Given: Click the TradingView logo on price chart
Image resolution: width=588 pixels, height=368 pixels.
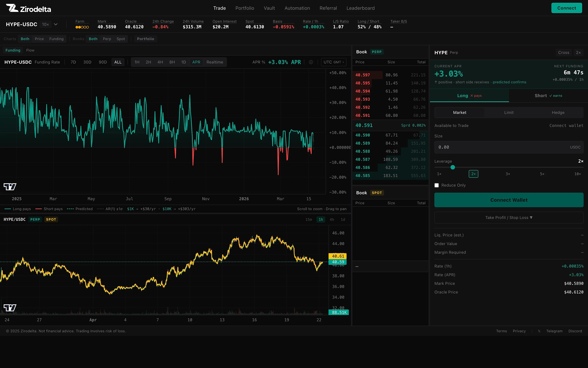Looking at the screenshot, I should pos(10,308).
